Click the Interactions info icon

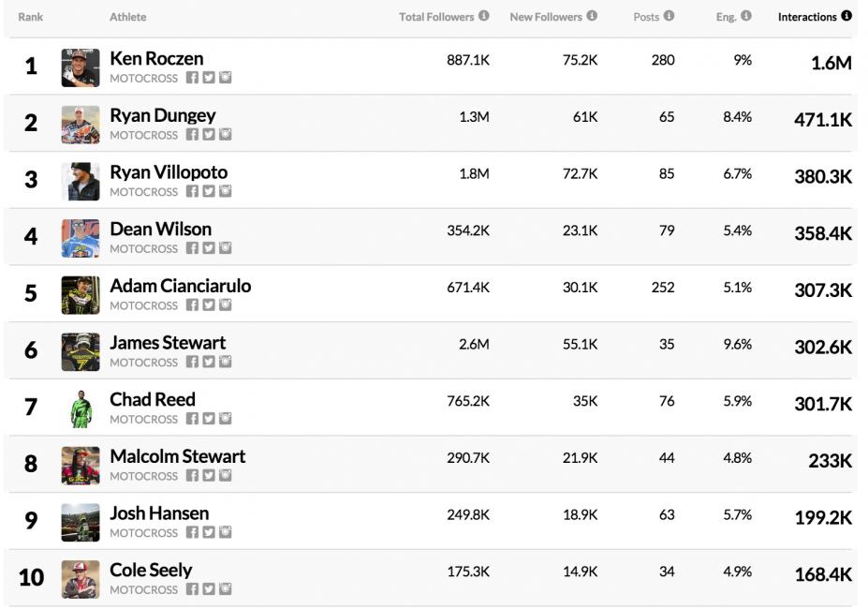coord(846,16)
